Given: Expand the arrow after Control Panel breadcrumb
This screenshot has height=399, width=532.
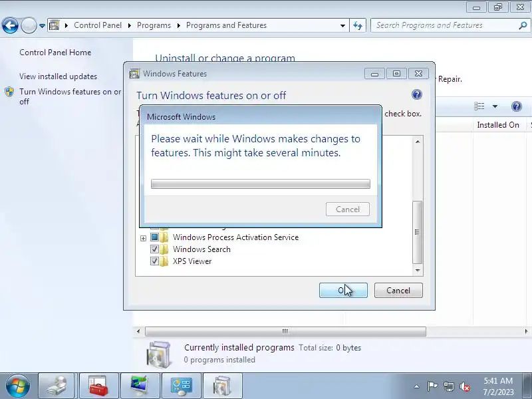Looking at the screenshot, I should [x=129, y=25].
